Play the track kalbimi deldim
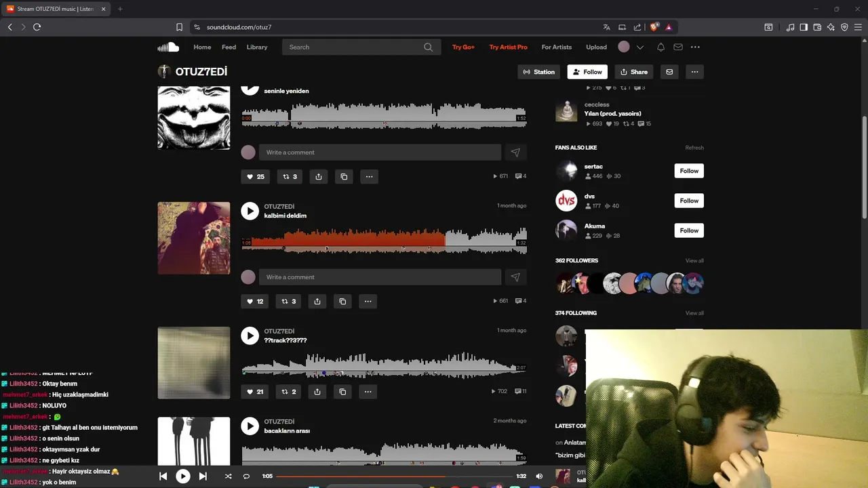This screenshot has height=488, width=868. (250, 211)
